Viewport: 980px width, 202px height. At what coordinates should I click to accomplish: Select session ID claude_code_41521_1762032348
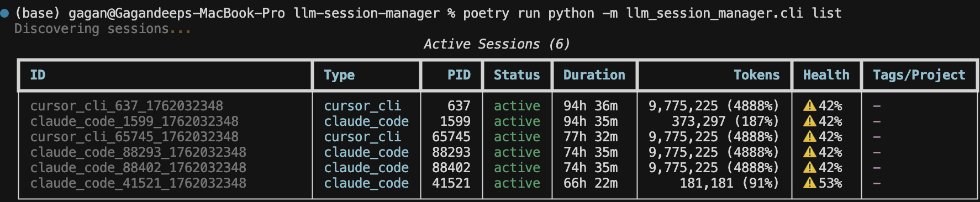coord(138,183)
